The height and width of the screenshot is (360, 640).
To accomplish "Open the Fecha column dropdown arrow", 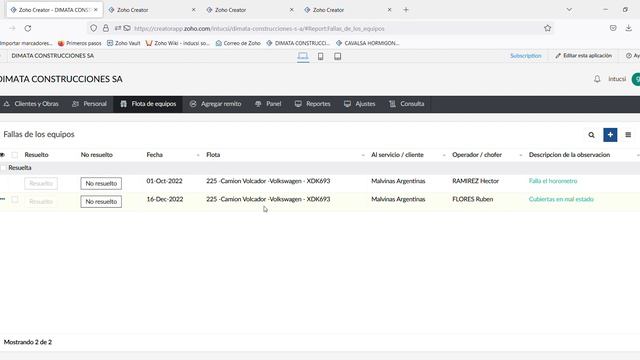I will pyautogui.click(x=198, y=155).
